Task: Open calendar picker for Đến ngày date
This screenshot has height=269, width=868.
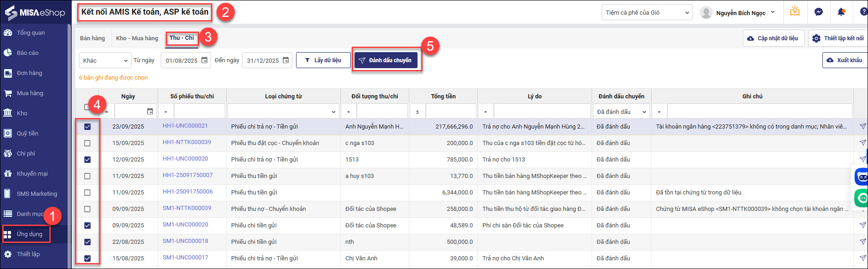Action: click(286, 60)
